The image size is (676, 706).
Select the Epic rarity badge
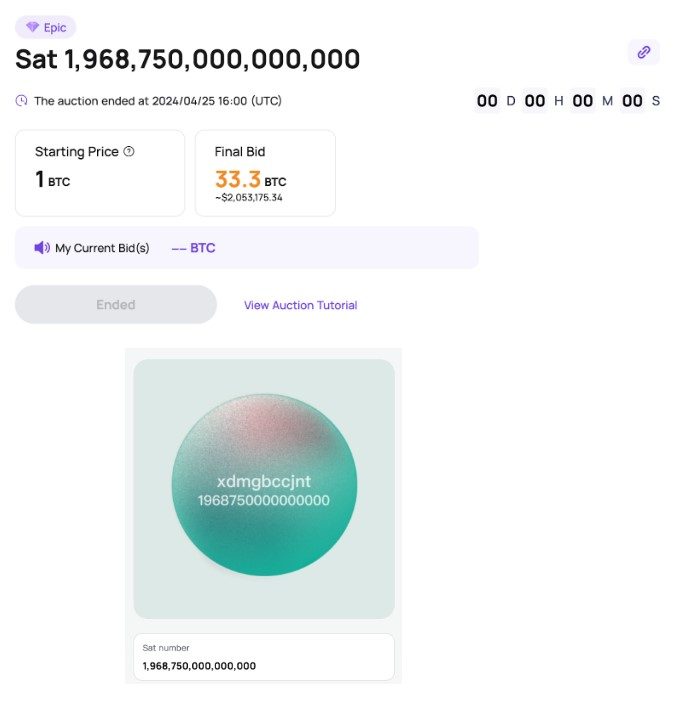tap(45, 27)
